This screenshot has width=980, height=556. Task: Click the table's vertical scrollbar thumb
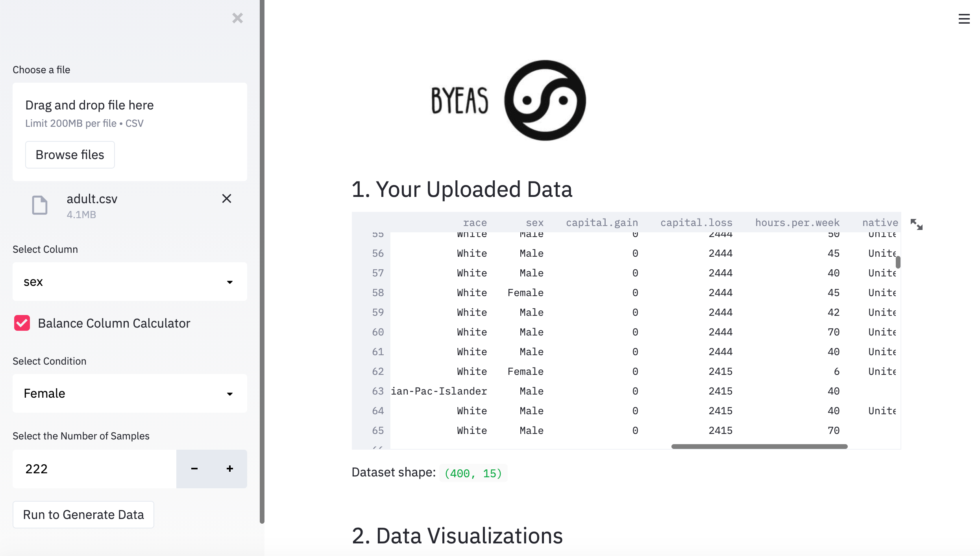(898, 262)
